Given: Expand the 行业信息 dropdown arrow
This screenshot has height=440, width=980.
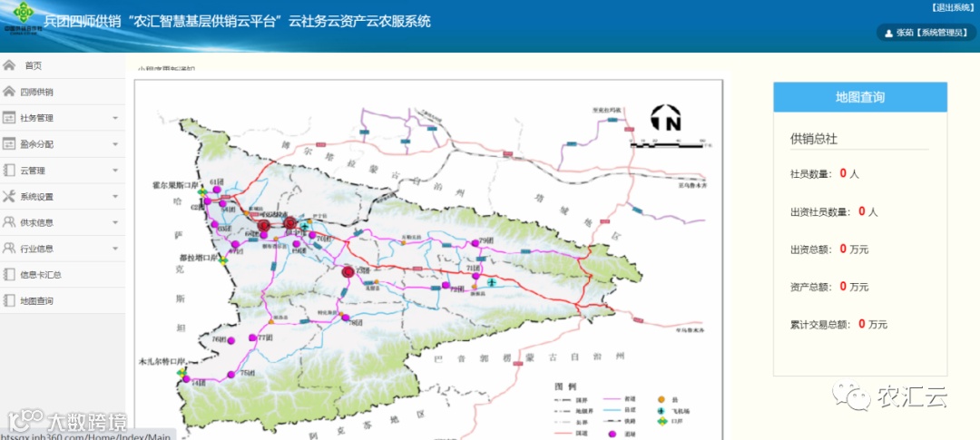Looking at the screenshot, I should (x=115, y=249).
